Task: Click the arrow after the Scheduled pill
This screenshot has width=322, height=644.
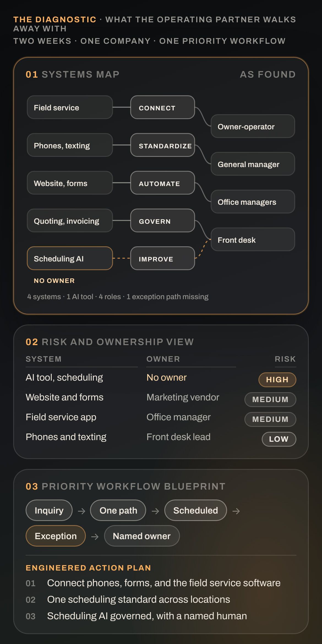Action: coord(236,511)
